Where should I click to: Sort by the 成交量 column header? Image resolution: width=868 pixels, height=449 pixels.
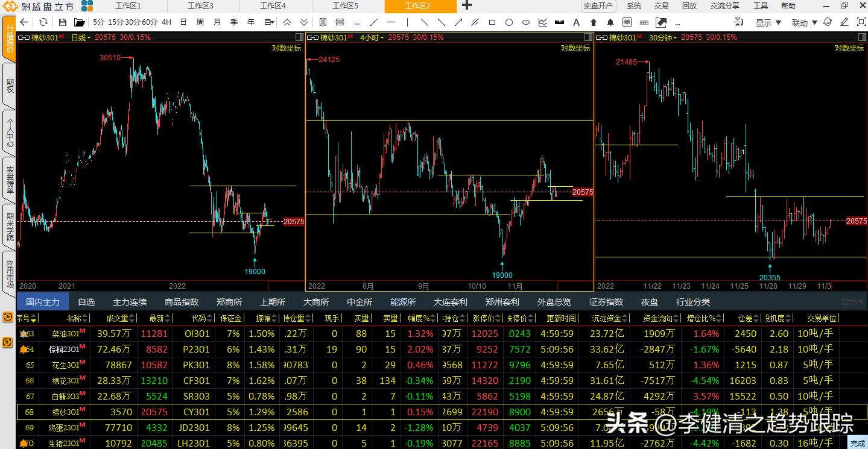click(x=121, y=318)
